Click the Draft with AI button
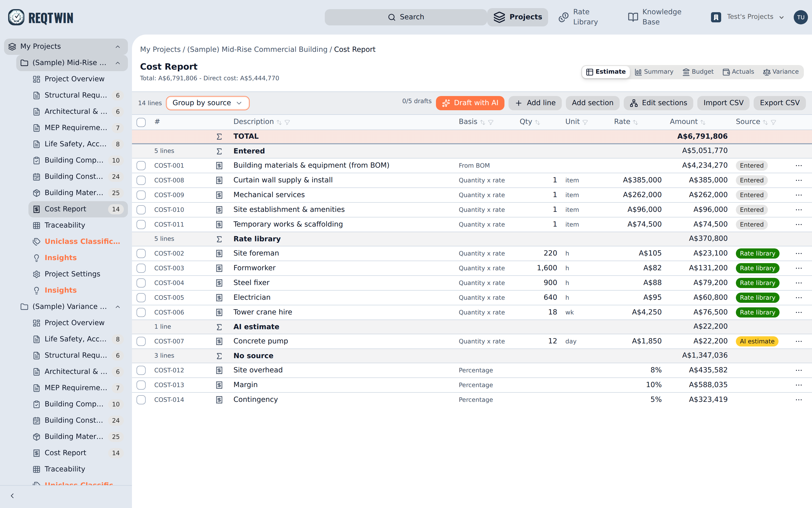 coord(470,103)
